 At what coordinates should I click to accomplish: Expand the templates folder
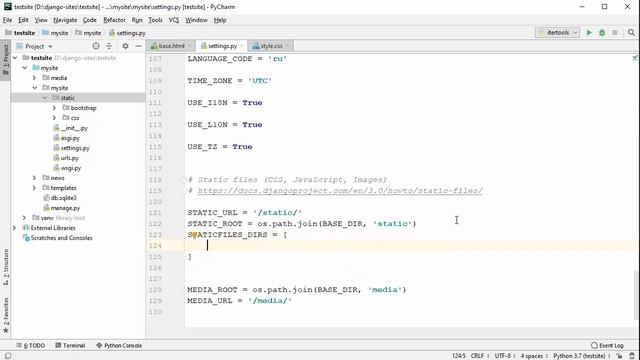[34, 188]
